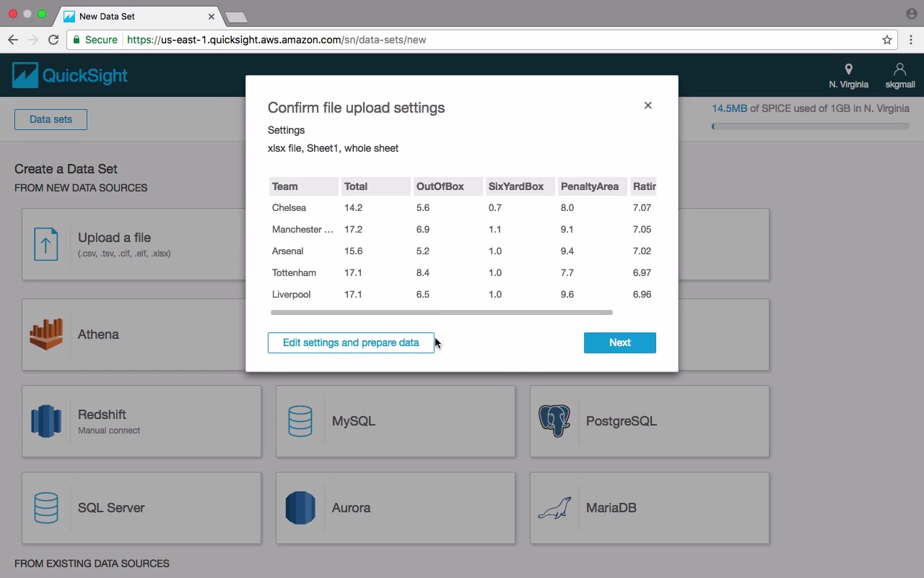Screen dimensions: 924x578
Task: Click the 'xlsx file, Sheet1, whole sheet' text
Action: click(333, 148)
